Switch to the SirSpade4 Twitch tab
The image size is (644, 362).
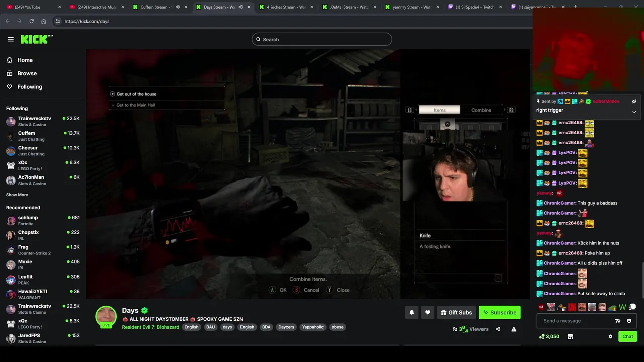[x=474, y=7]
